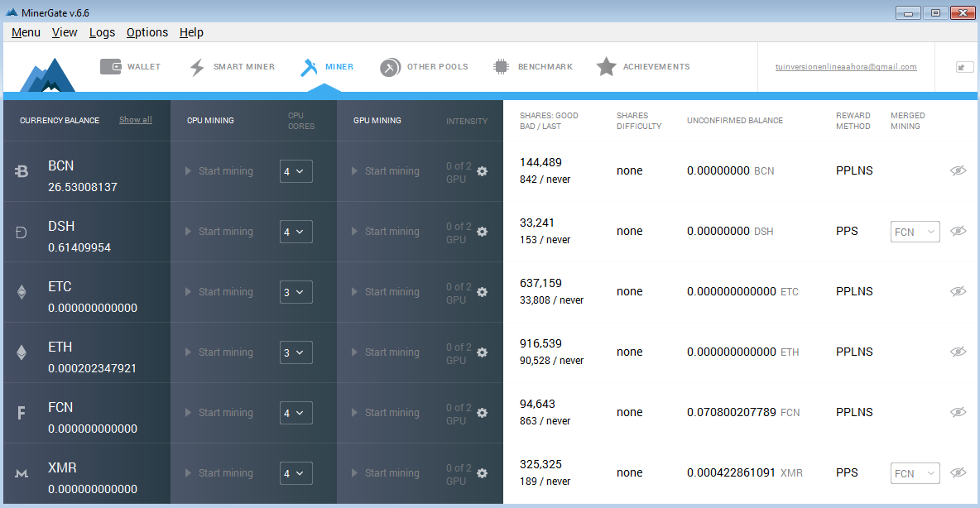Open CPU cores dropdown for DSH
This screenshot has height=508, width=980.
tap(296, 232)
